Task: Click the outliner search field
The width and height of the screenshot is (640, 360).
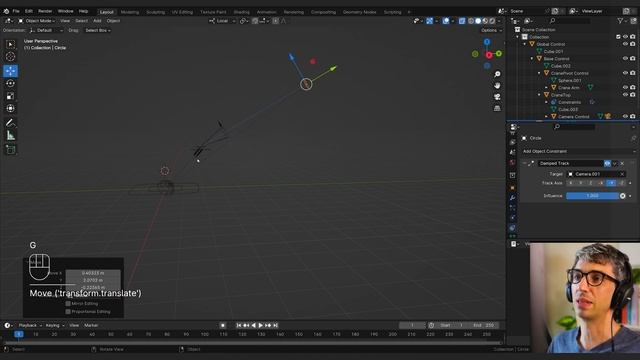Action: pos(570,21)
